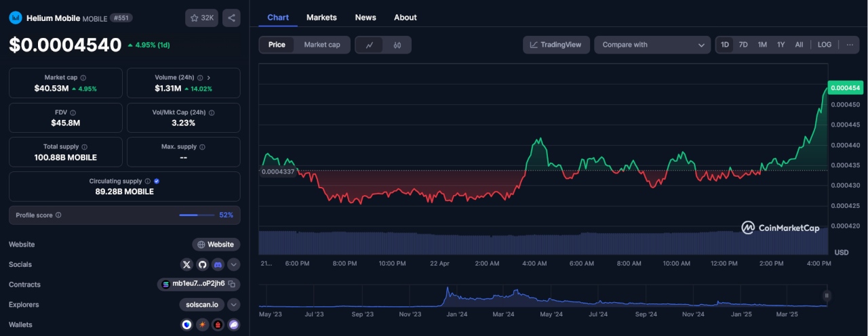Click verified circulating supply badge
This screenshot has width=868, height=336.
coord(157,182)
